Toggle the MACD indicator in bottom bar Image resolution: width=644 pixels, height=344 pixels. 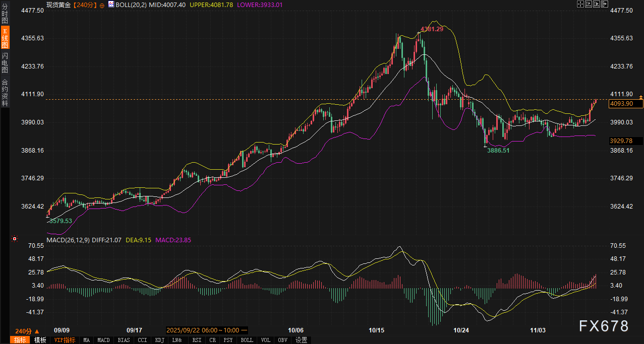103,340
